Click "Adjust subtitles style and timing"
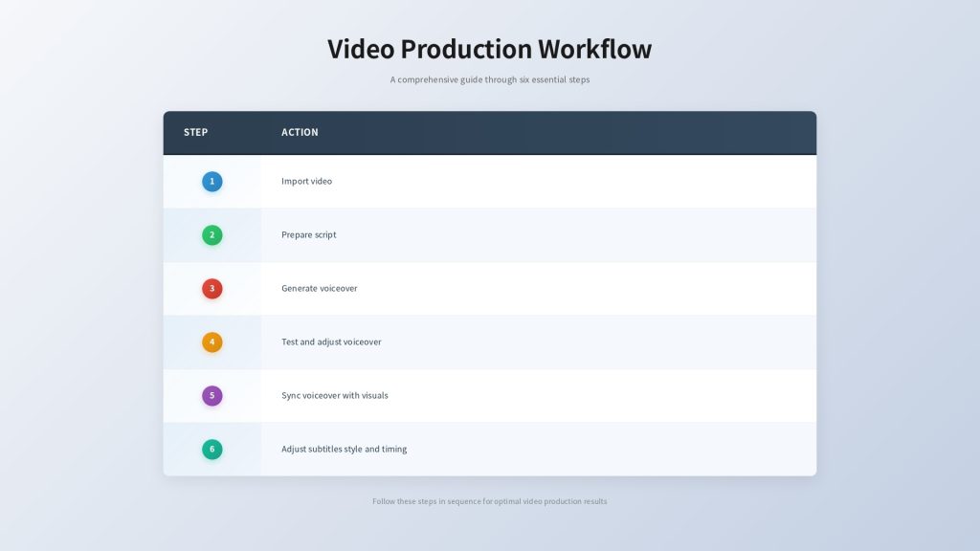The width and height of the screenshot is (980, 551). coord(344,449)
